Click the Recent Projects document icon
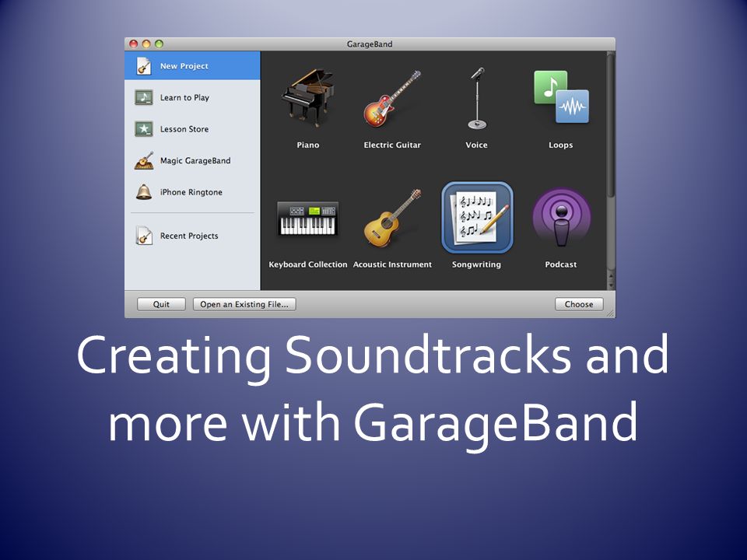This screenshot has width=747, height=560. [144, 236]
